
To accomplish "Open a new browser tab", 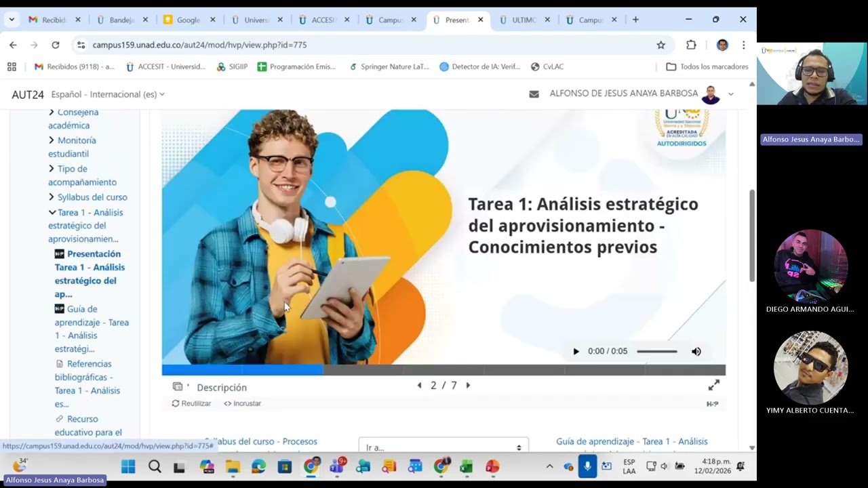I will tap(635, 20).
